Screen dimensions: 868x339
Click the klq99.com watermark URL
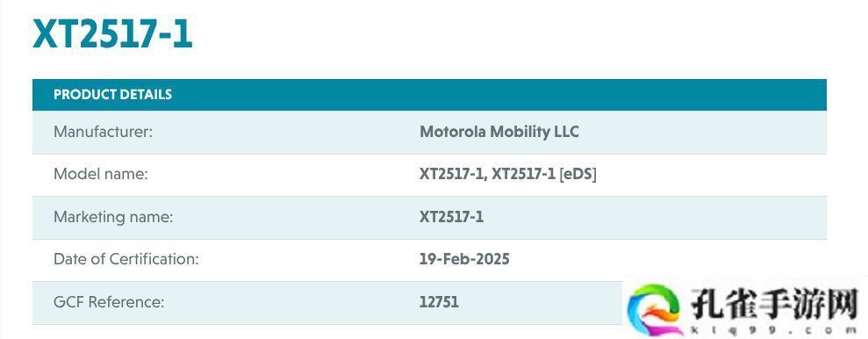[x=774, y=329]
